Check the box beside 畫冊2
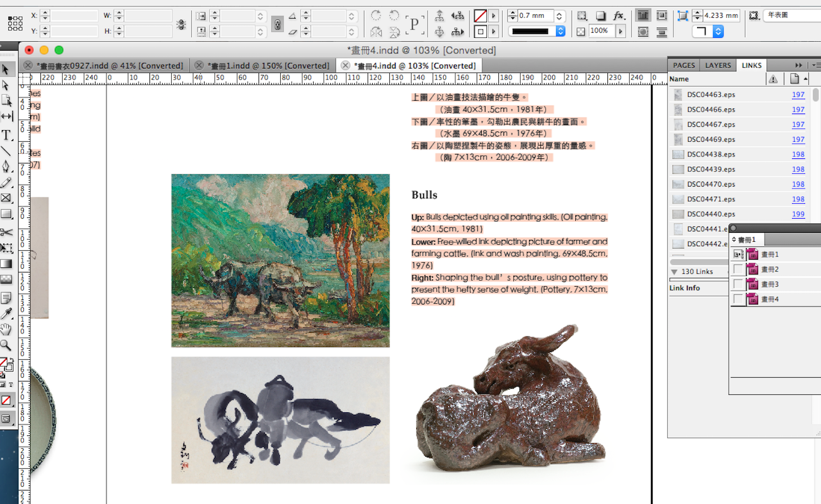Screen dimensions: 821x504 [738, 269]
